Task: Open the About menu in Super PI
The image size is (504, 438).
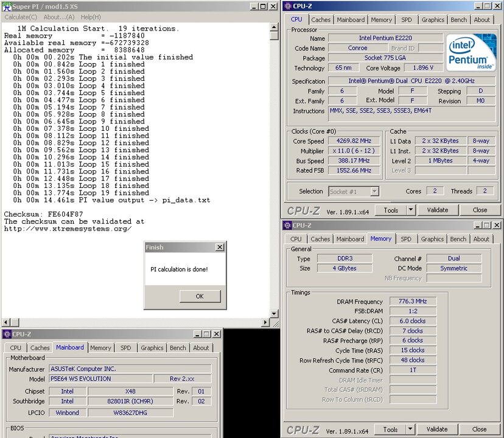Action: [x=59, y=17]
